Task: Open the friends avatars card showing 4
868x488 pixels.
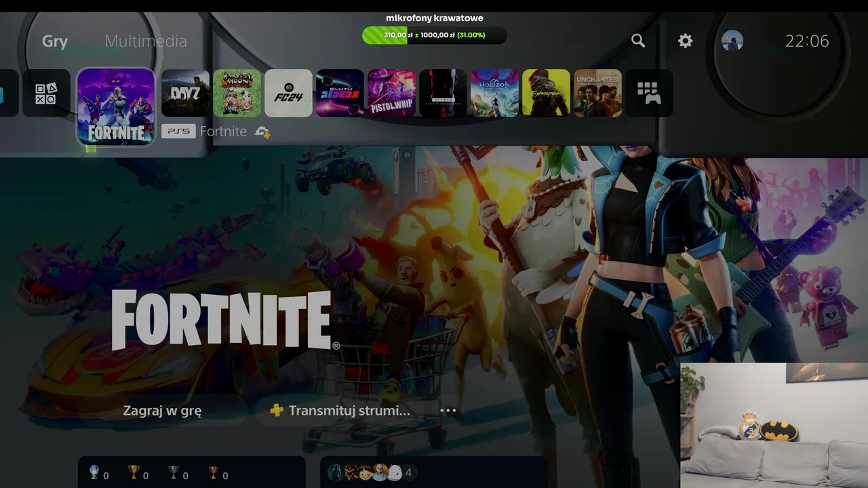Action: [x=434, y=472]
